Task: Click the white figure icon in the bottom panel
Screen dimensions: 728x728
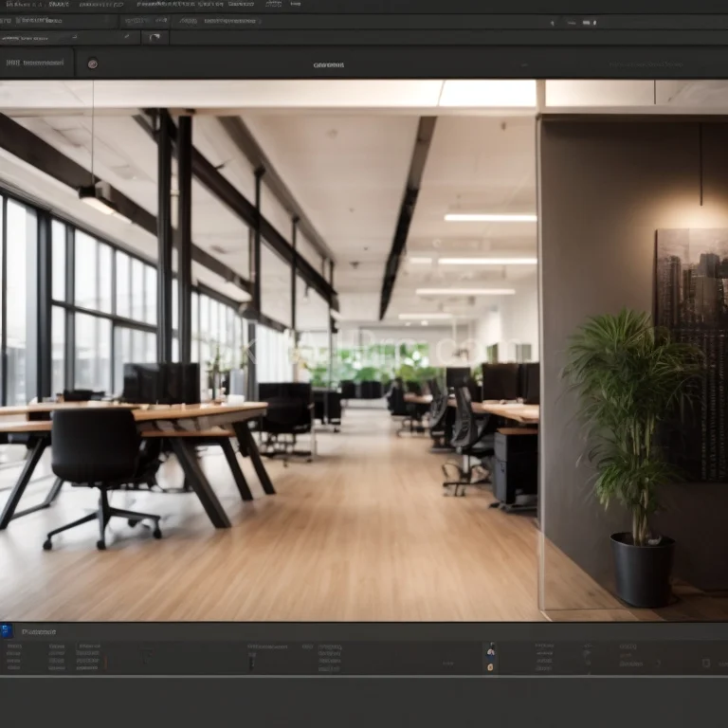Action: 490,651
